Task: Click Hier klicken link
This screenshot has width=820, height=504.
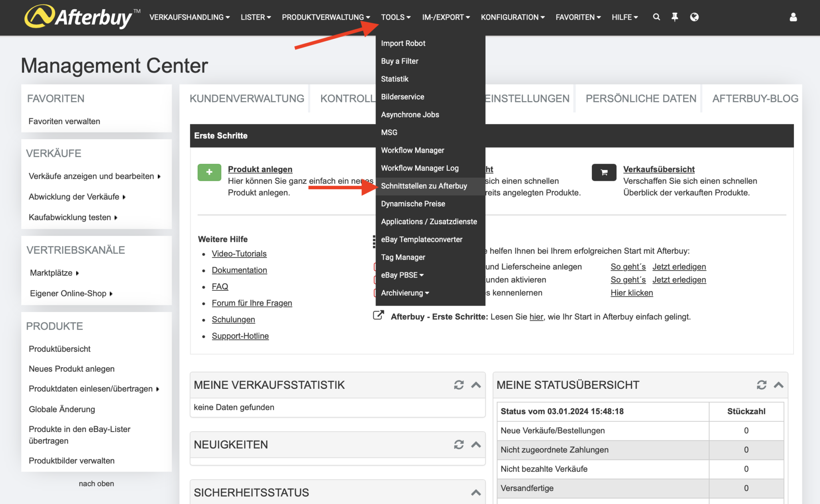Action: pos(631,293)
